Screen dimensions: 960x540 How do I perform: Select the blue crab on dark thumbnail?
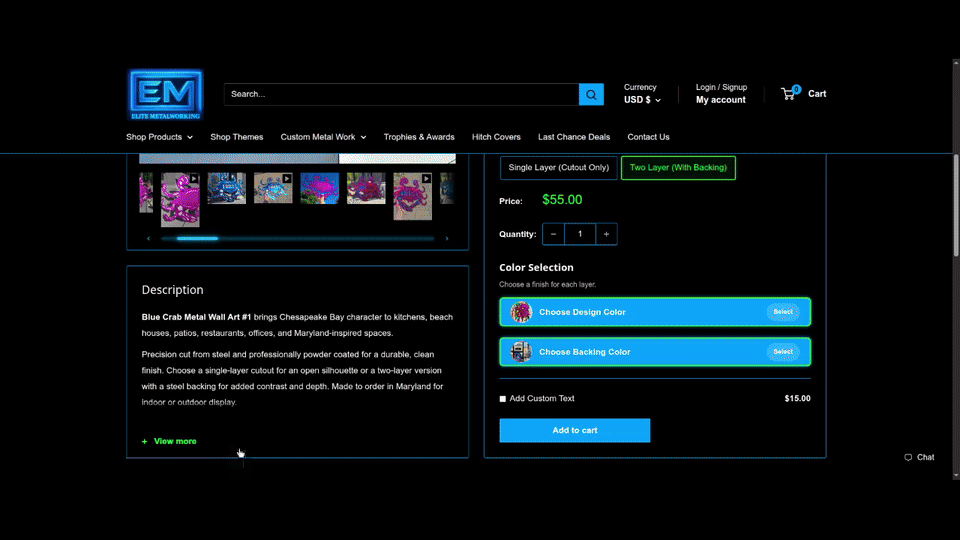[x=227, y=188]
